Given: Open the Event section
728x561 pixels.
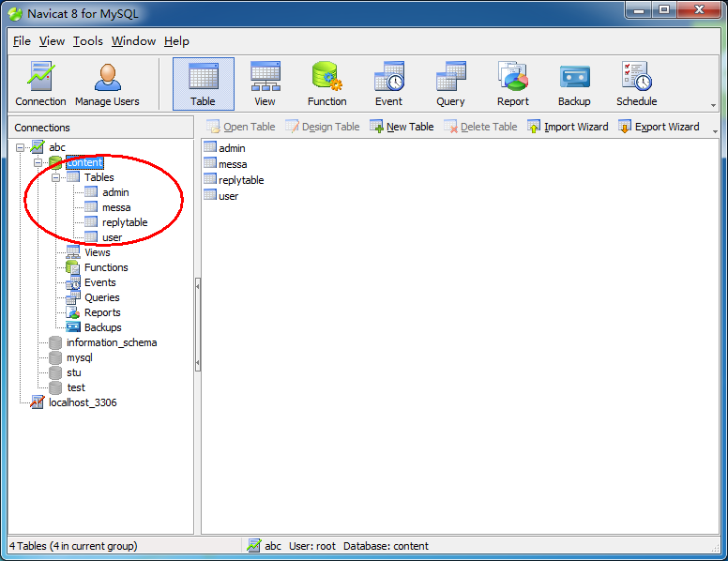Looking at the screenshot, I should click(x=389, y=84).
